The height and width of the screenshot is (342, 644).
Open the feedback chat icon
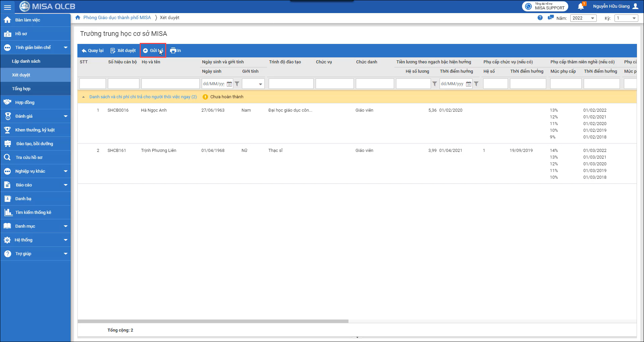point(550,18)
